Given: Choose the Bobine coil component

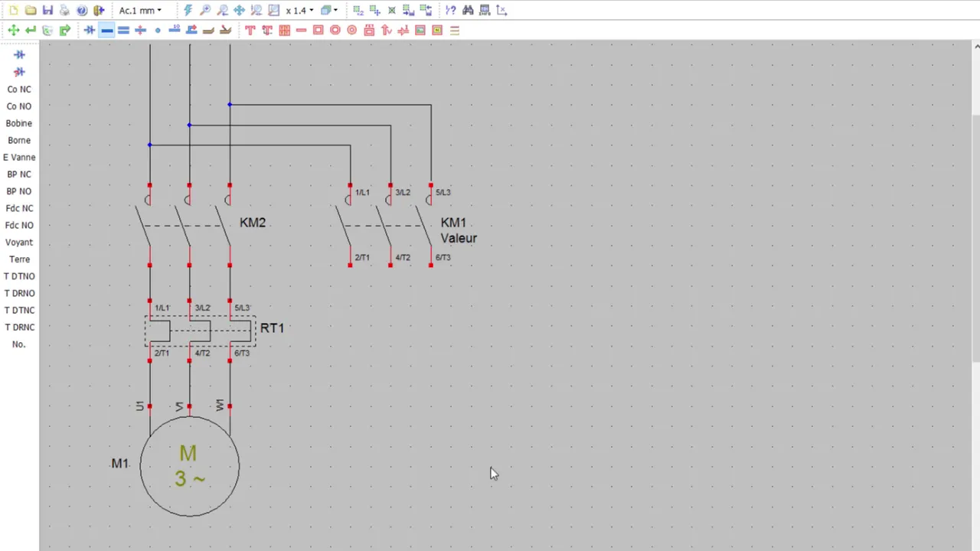Looking at the screenshot, I should click(x=19, y=123).
